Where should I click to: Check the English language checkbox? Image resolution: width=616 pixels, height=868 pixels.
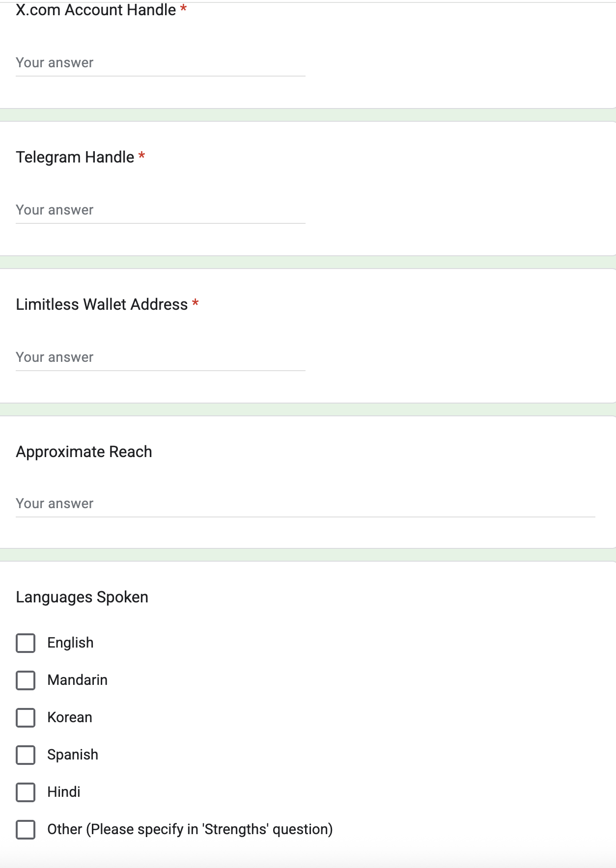tap(26, 643)
